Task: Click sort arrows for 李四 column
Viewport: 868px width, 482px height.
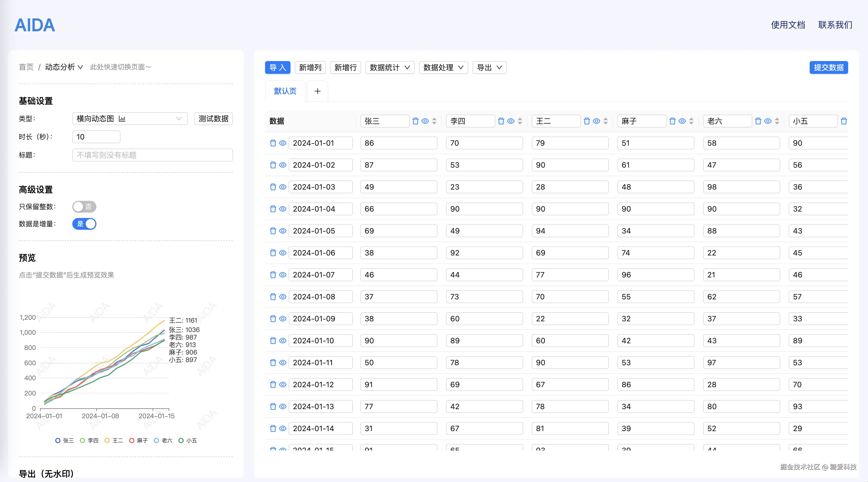Action: 520,121
